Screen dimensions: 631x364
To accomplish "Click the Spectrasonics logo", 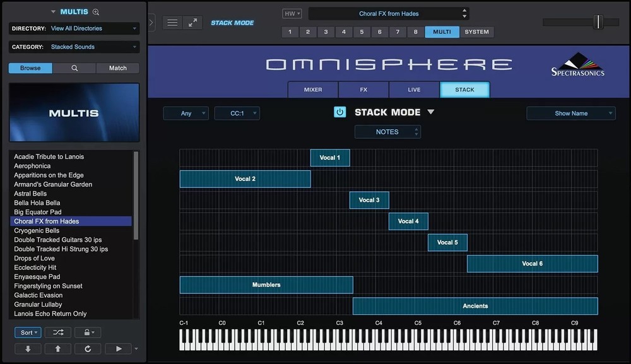I will pos(577,64).
